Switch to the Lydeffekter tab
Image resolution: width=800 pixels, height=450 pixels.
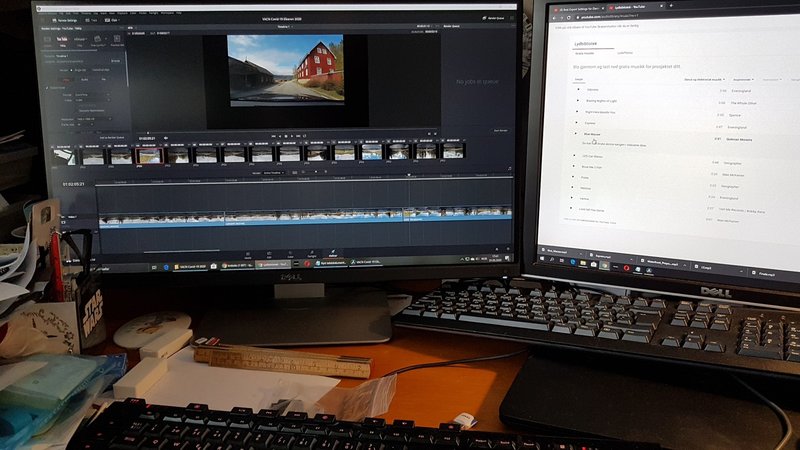[x=623, y=54]
